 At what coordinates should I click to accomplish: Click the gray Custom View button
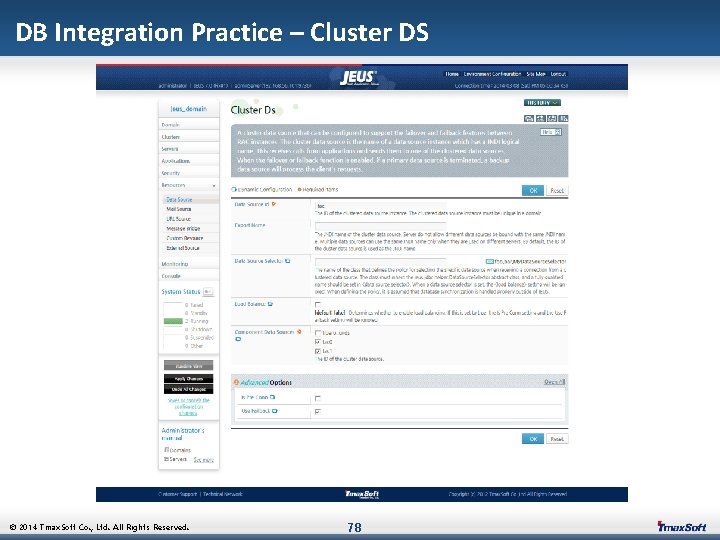point(189,366)
